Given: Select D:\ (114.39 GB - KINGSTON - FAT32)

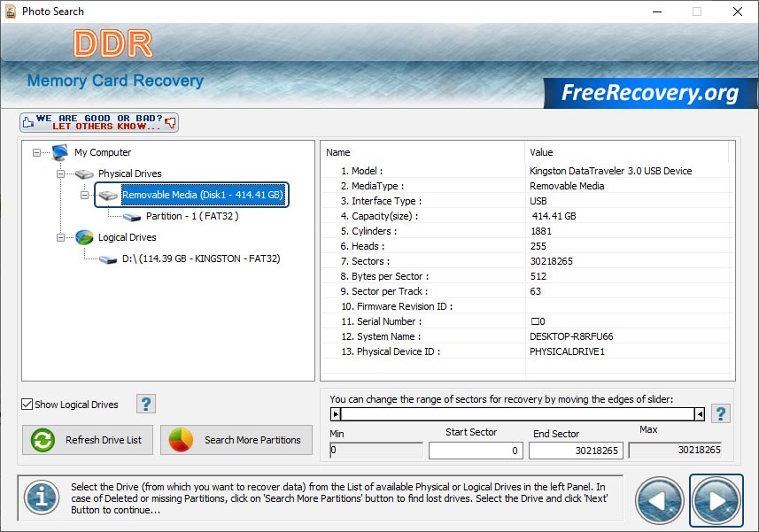Looking at the screenshot, I should 201,258.
